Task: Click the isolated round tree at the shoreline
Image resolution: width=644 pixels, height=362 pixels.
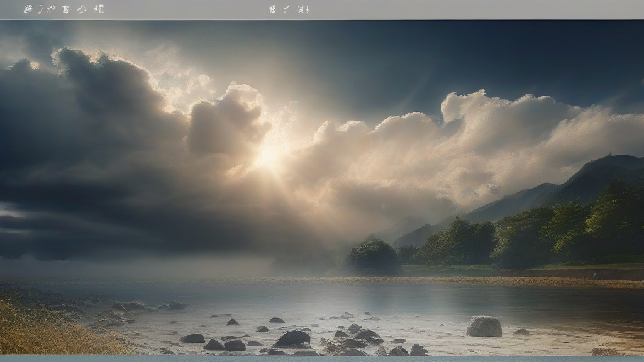Action: (374, 258)
